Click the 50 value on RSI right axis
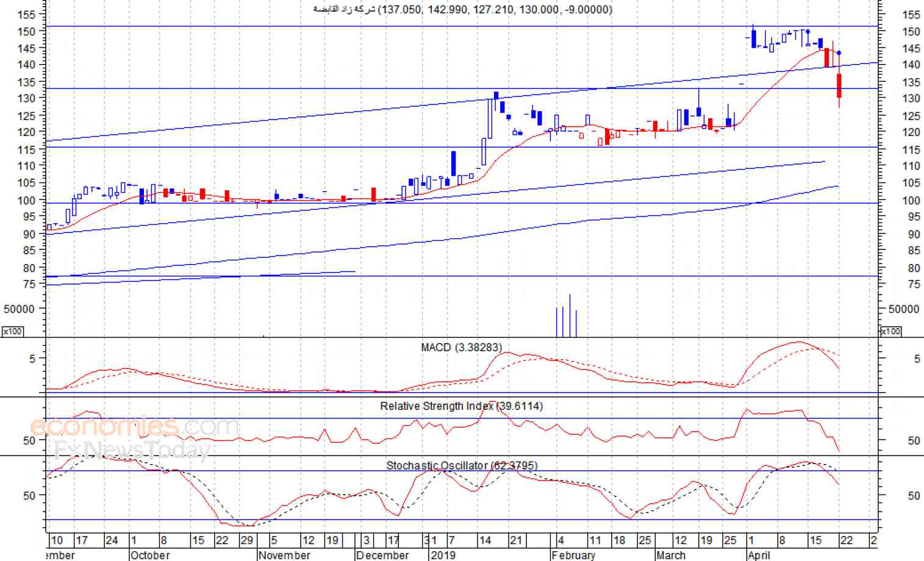Image resolution: width=924 pixels, height=561 pixels. click(x=914, y=440)
